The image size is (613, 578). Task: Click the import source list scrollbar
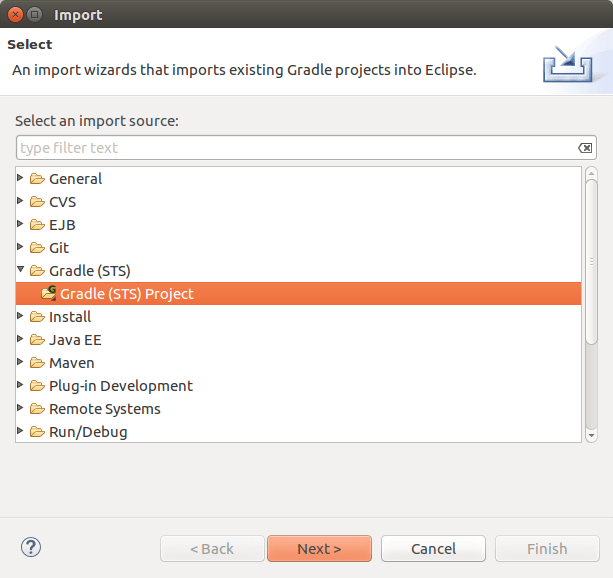pos(591,260)
